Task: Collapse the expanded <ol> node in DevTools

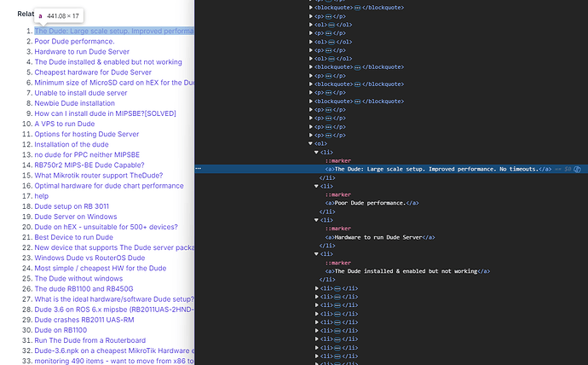Action: click(x=310, y=143)
